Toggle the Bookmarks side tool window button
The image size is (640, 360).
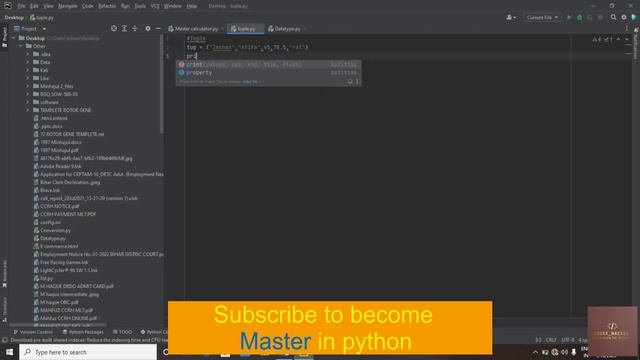tap(4, 273)
